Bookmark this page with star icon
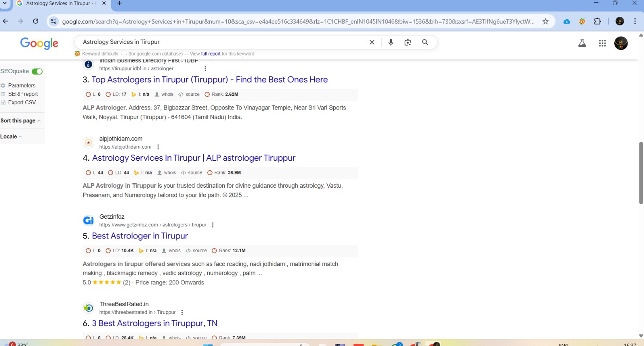This screenshot has width=644, height=346. pos(545,21)
